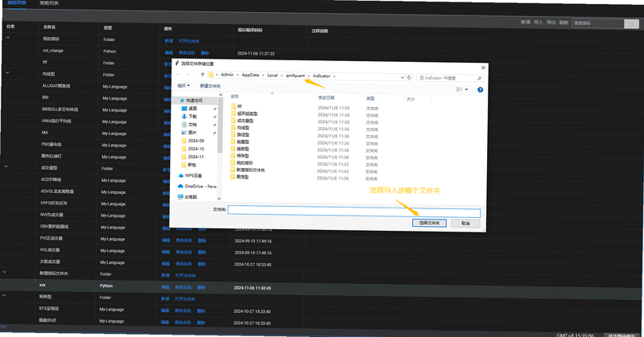Select the 特殊型 folder in file list
644x337 pixels.
pyautogui.click(x=243, y=156)
